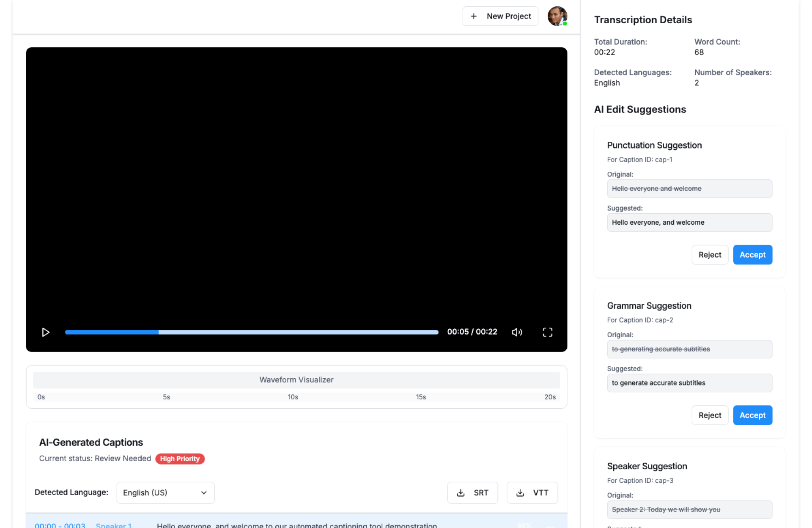The image size is (812, 528).
Task: Click the VTT download icon
Action: click(520, 492)
